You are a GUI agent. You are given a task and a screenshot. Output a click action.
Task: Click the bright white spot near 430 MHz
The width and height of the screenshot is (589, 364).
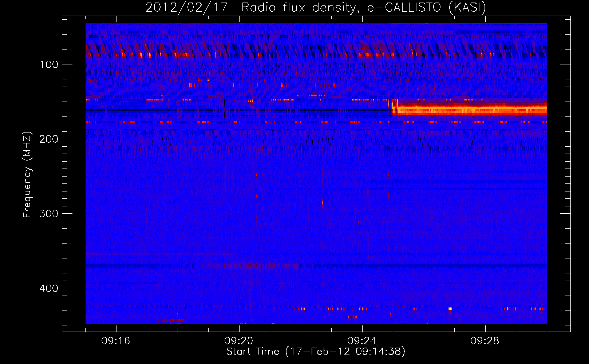click(450, 309)
